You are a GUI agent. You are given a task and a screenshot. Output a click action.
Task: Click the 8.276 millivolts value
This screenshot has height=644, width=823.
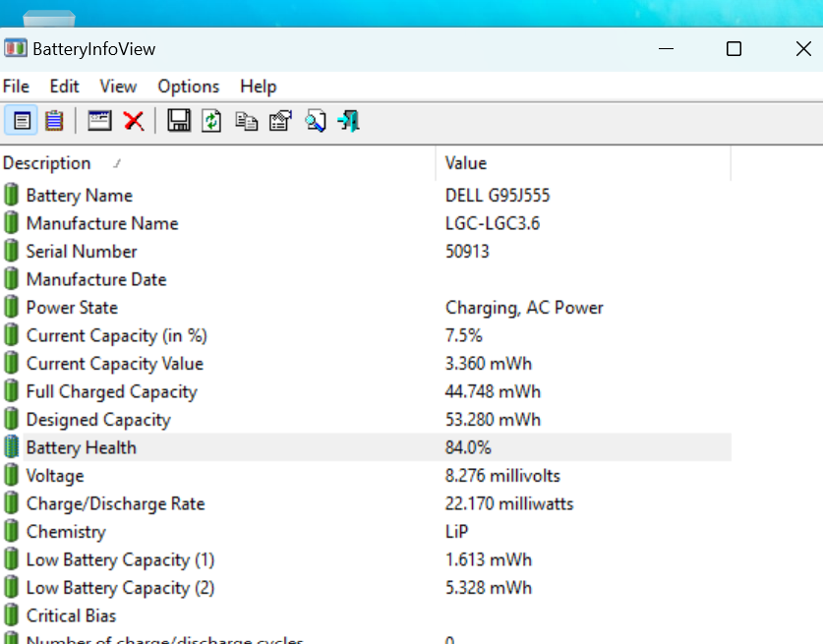click(x=502, y=476)
